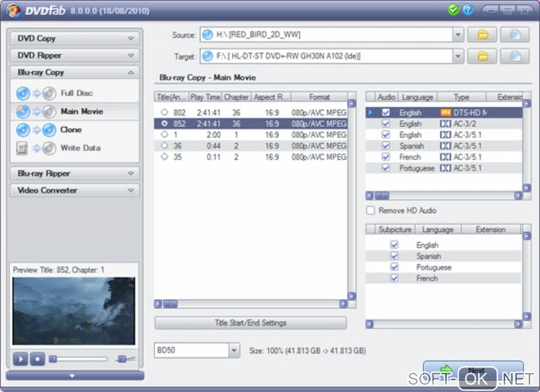
Task: Click the Next button
Action: [473, 371]
